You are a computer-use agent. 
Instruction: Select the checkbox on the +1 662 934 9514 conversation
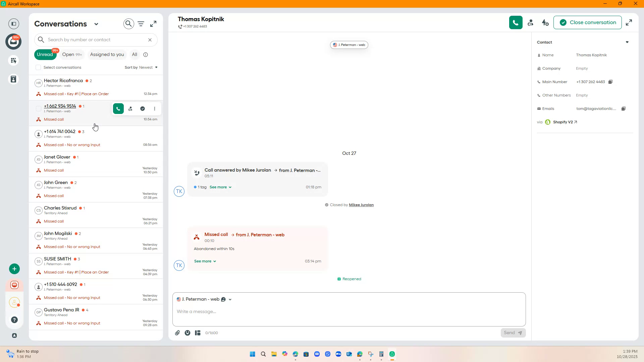coord(39,109)
